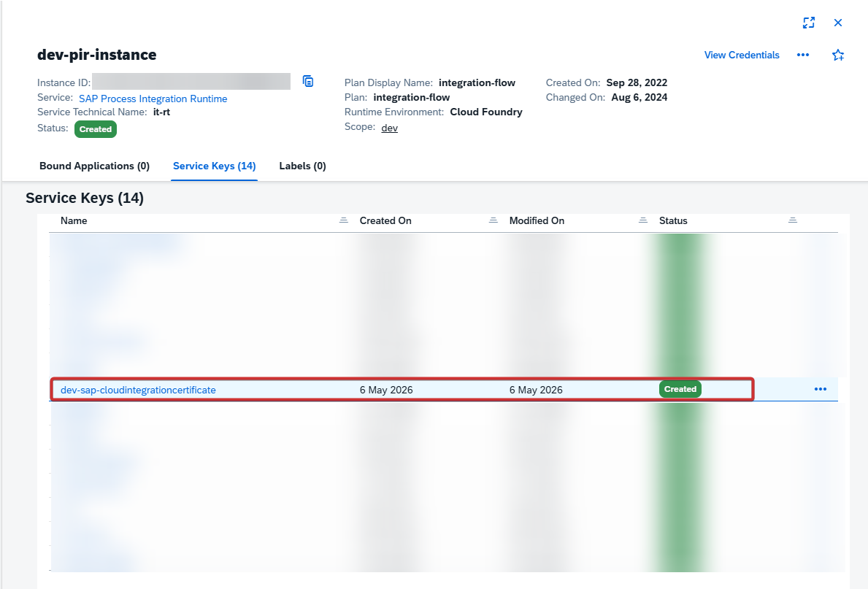
Task: Open Status column header menu icon
Action: (x=793, y=220)
